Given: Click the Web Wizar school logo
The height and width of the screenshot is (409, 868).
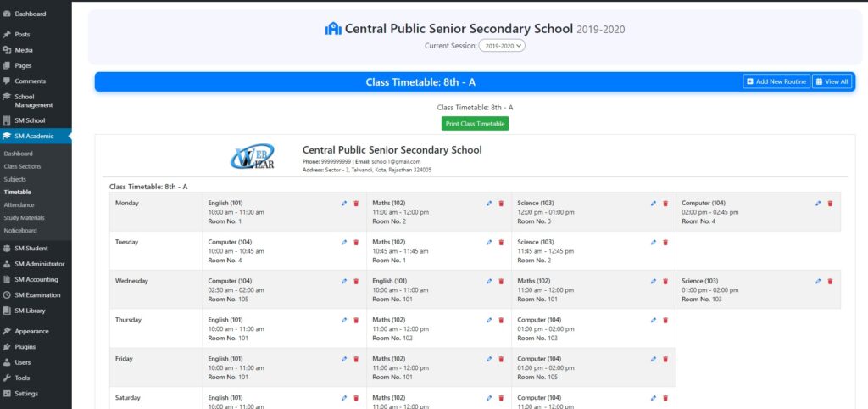Looking at the screenshot, I should tap(253, 157).
